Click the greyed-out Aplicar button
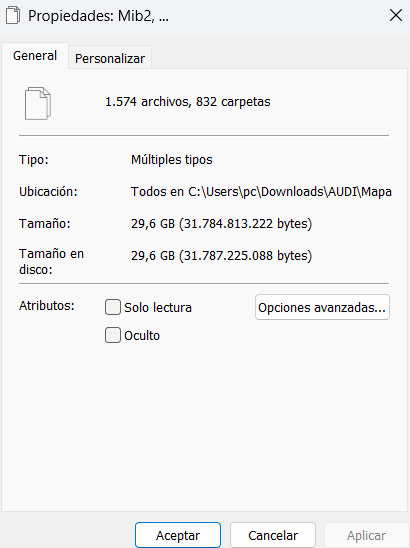The image size is (410, 548). 366,535
